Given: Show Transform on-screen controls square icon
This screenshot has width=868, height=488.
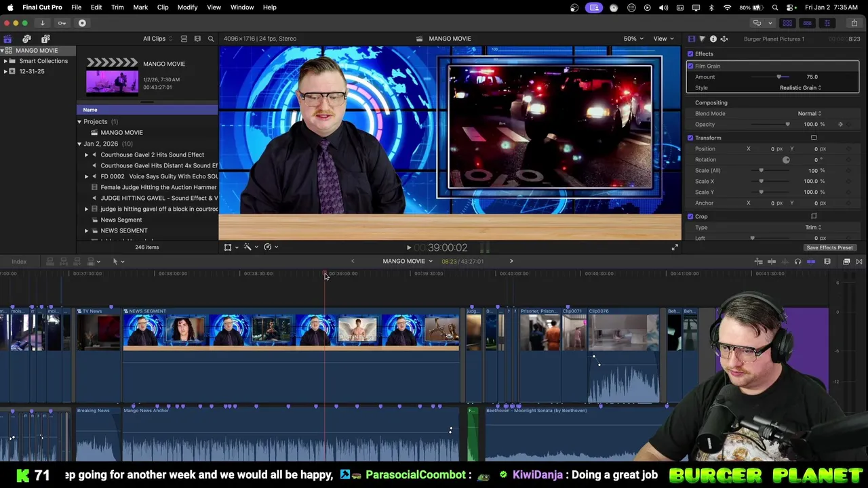Looking at the screenshot, I should [x=814, y=138].
